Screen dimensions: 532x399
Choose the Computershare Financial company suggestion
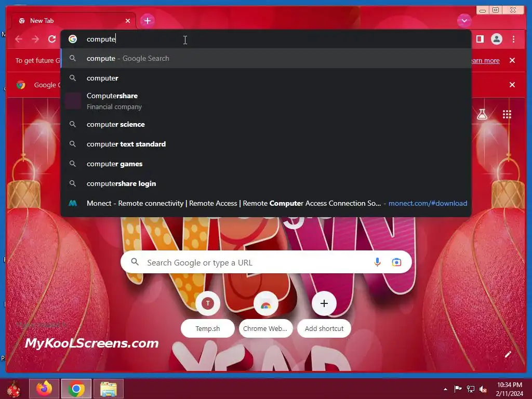coord(266,101)
